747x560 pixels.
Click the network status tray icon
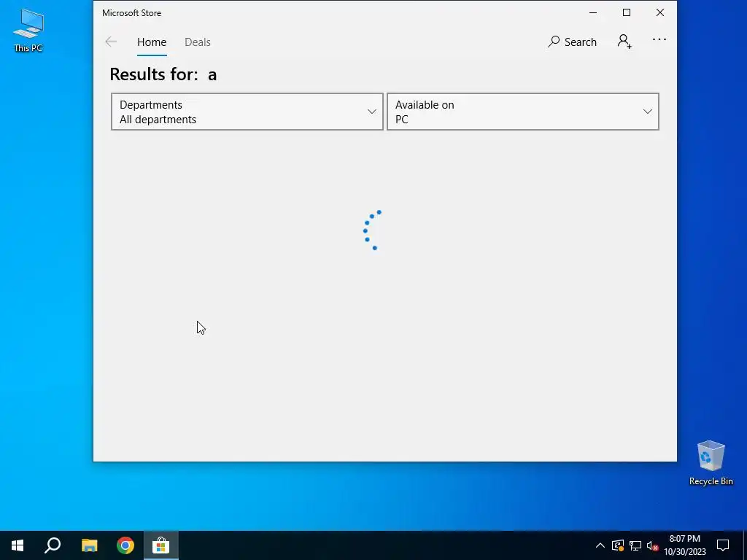[635, 545]
